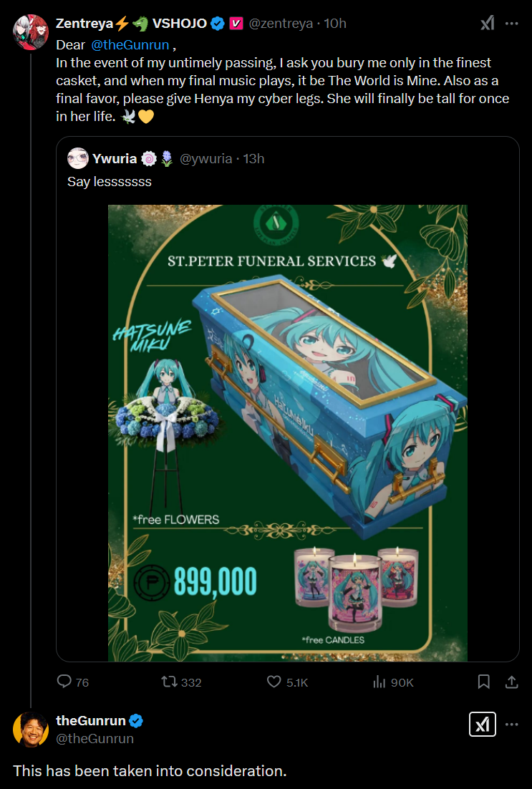Open more options on Zentreya's tweet
The width and height of the screenshot is (532, 789).
[511, 23]
